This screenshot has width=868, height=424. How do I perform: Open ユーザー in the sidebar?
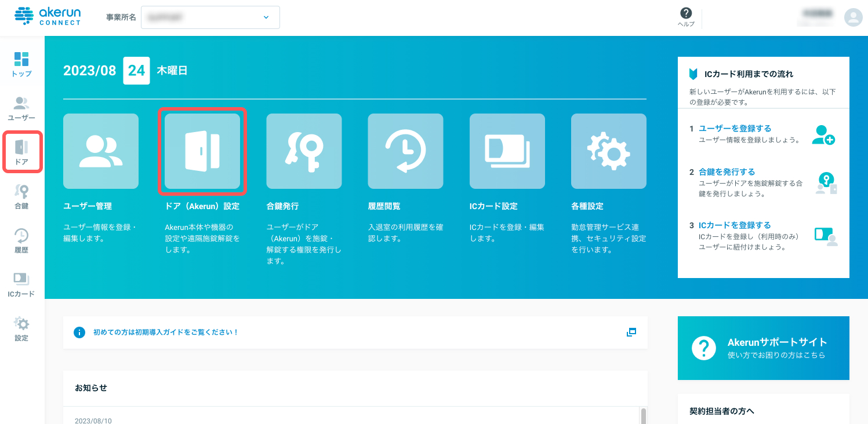pyautogui.click(x=21, y=108)
